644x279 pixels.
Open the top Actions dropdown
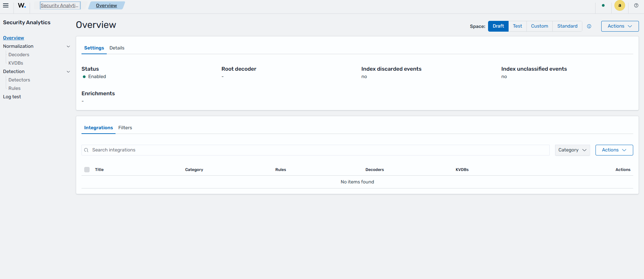tap(620, 26)
